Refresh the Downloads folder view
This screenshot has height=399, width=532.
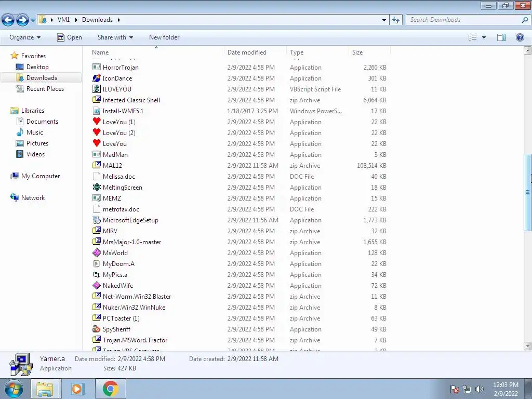point(395,20)
